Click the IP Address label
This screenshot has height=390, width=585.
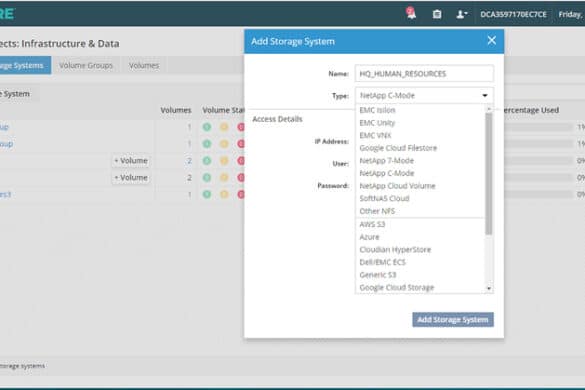(x=332, y=141)
